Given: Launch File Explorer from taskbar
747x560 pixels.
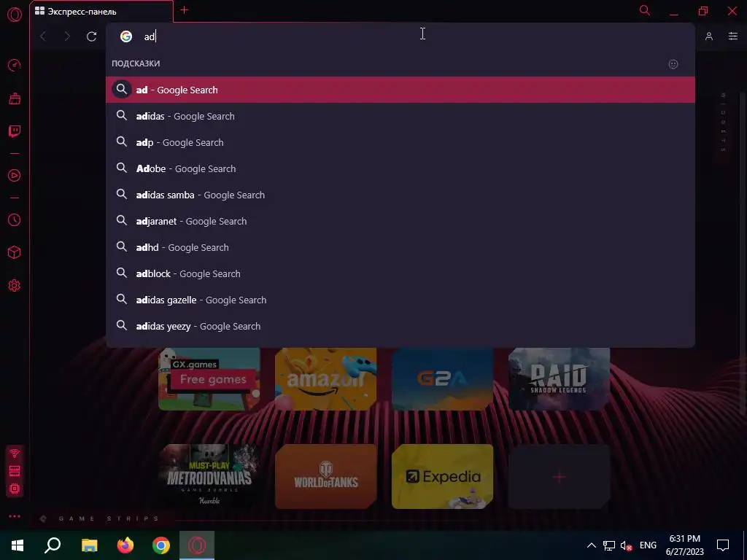Looking at the screenshot, I should click(x=89, y=545).
